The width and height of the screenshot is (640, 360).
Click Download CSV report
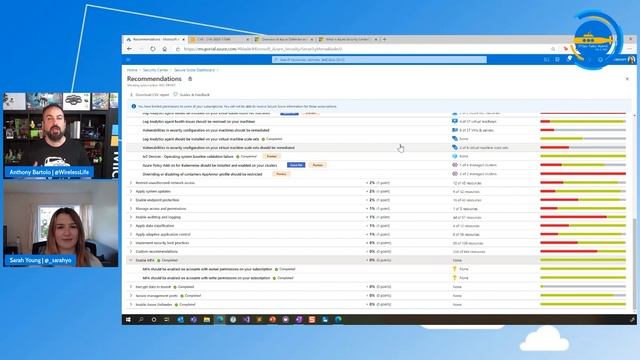coord(149,95)
